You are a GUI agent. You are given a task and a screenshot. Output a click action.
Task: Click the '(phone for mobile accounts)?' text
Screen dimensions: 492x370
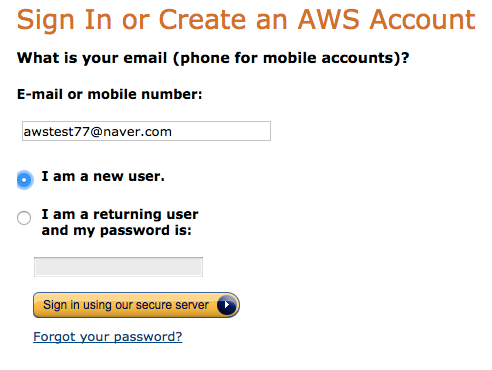coord(291,58)
